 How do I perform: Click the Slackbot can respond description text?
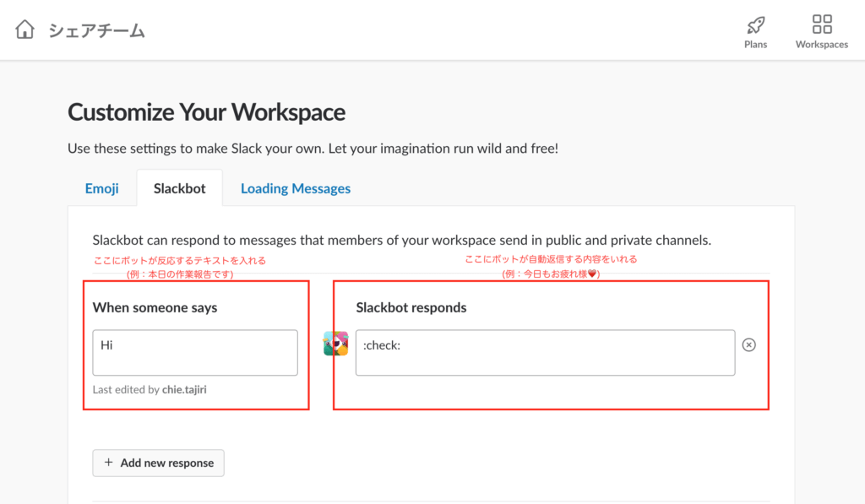[x=401, y=240]
